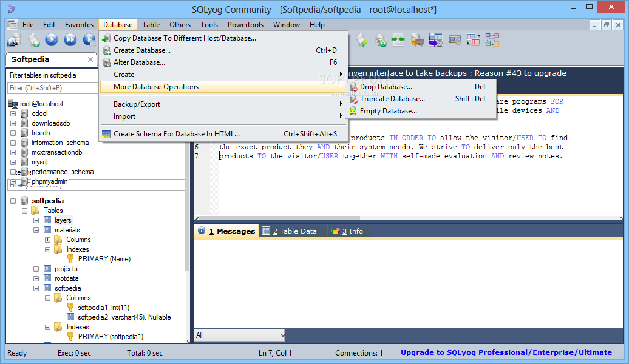The height and width of the screenshot is (364, 629).
Task: Choose Copy Database To Different Host/Database
Action: (223, 38)
